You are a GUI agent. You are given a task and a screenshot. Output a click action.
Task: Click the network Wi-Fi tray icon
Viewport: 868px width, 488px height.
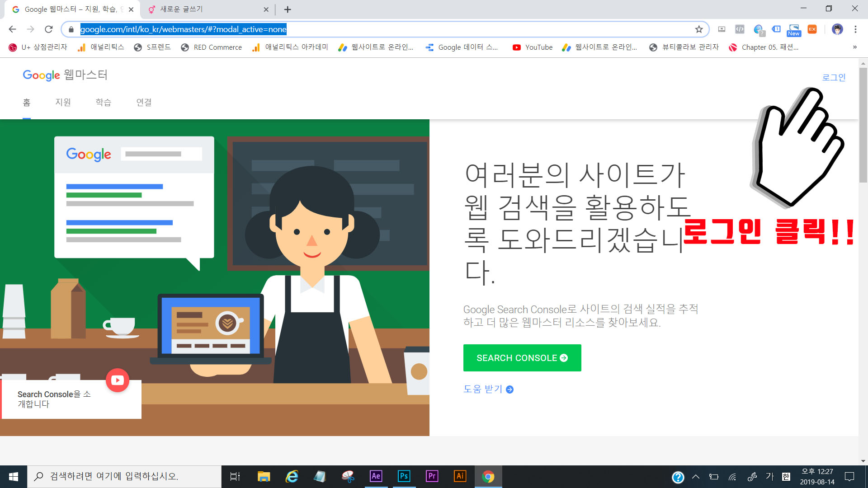pos(732,477)
